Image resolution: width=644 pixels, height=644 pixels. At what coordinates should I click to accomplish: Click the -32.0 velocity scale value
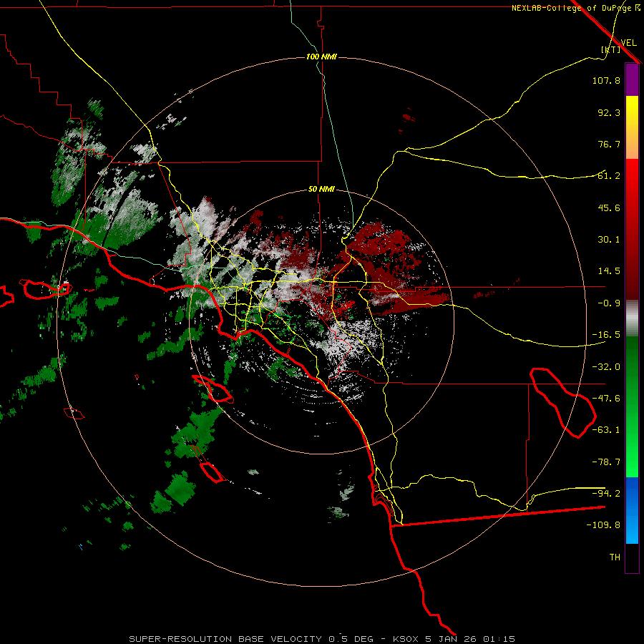click(x=606, y=367)
